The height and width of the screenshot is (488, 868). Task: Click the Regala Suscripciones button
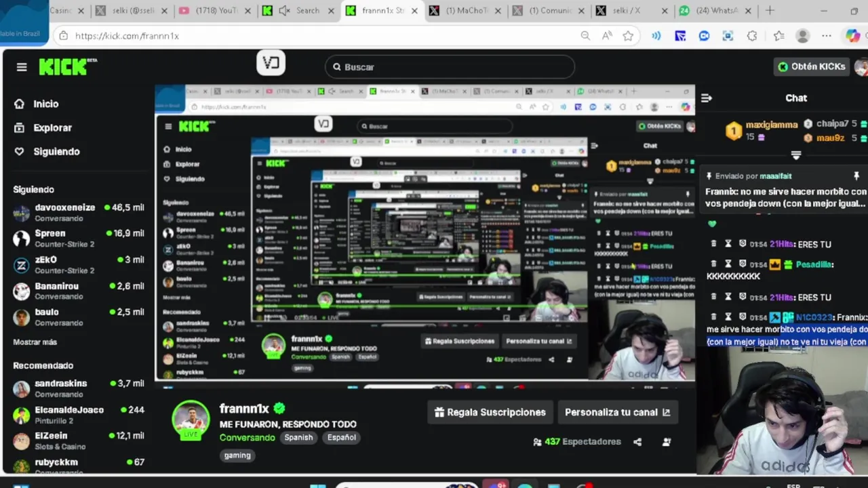pyautogui.click(x=490, y=412)
